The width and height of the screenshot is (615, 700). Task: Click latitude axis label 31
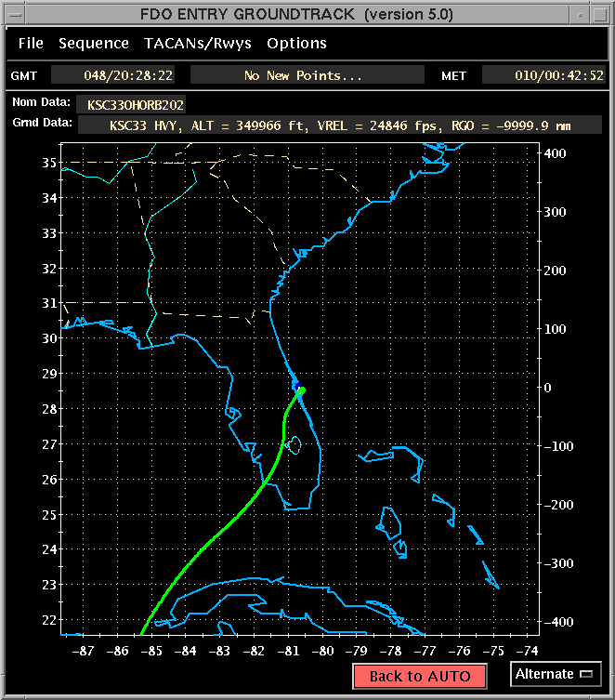(x=49, y=303)
